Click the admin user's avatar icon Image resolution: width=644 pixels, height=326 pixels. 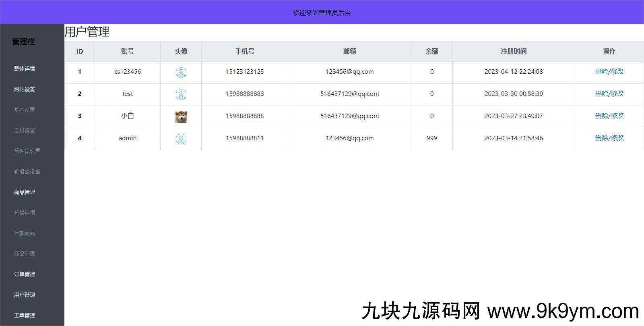(181, 139)
